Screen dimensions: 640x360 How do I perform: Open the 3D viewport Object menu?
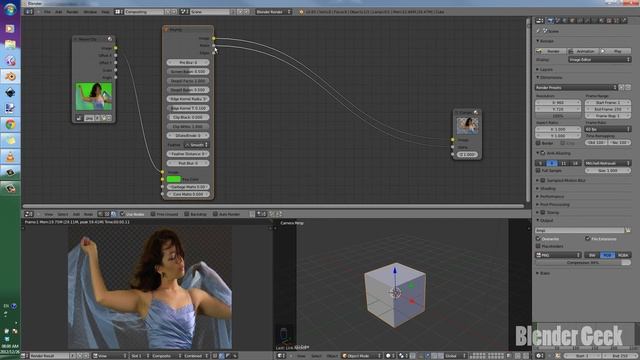332,356
